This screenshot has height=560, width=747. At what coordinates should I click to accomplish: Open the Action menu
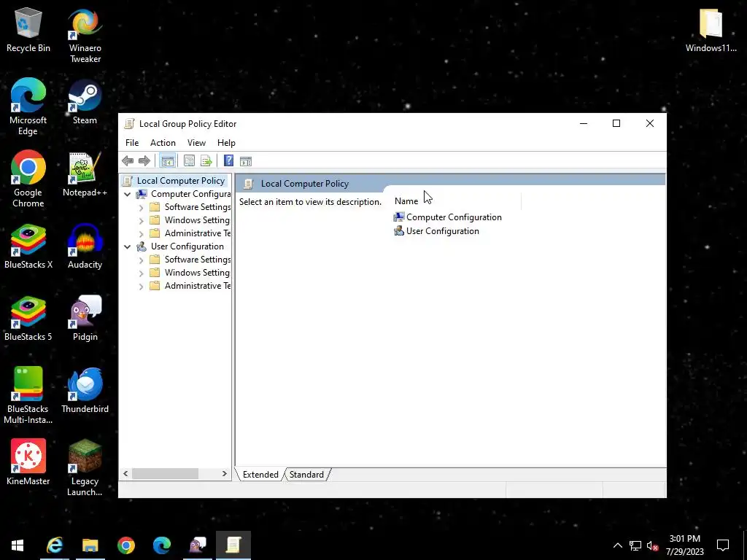[163, 143]
